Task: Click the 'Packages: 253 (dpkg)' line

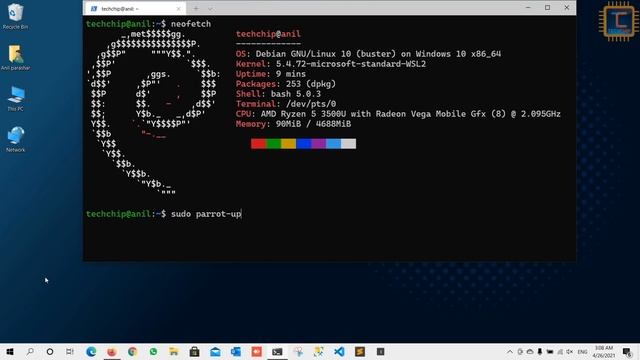Action: point(286,84)
